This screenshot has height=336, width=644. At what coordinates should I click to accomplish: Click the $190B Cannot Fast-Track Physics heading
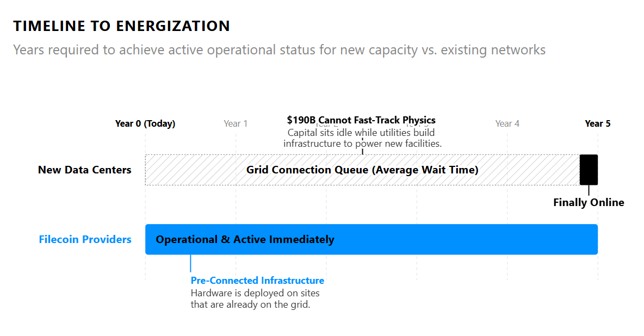[361, 120]
